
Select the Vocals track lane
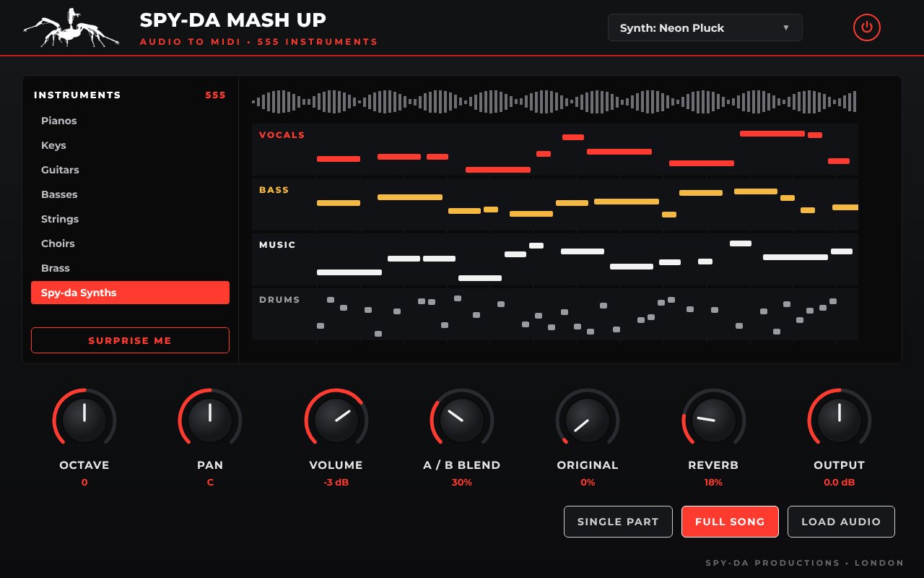(555, 150)
